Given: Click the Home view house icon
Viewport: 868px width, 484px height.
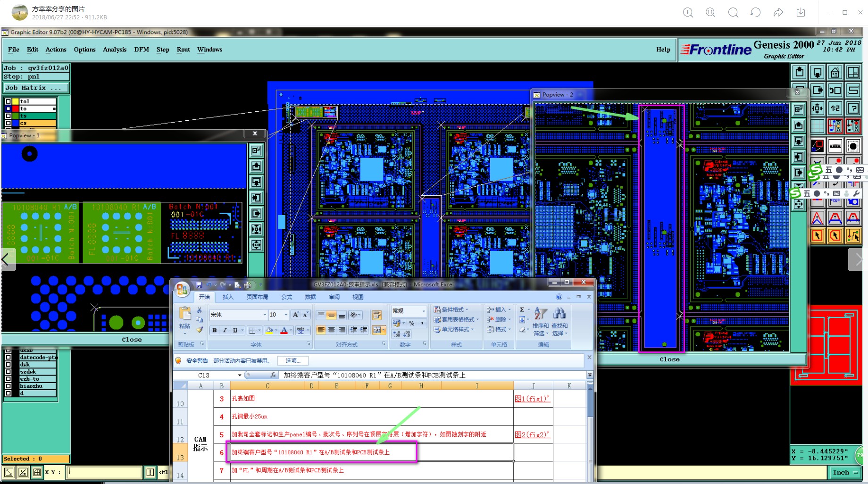Looking at the screenshot, I should [x=835, y=72].
